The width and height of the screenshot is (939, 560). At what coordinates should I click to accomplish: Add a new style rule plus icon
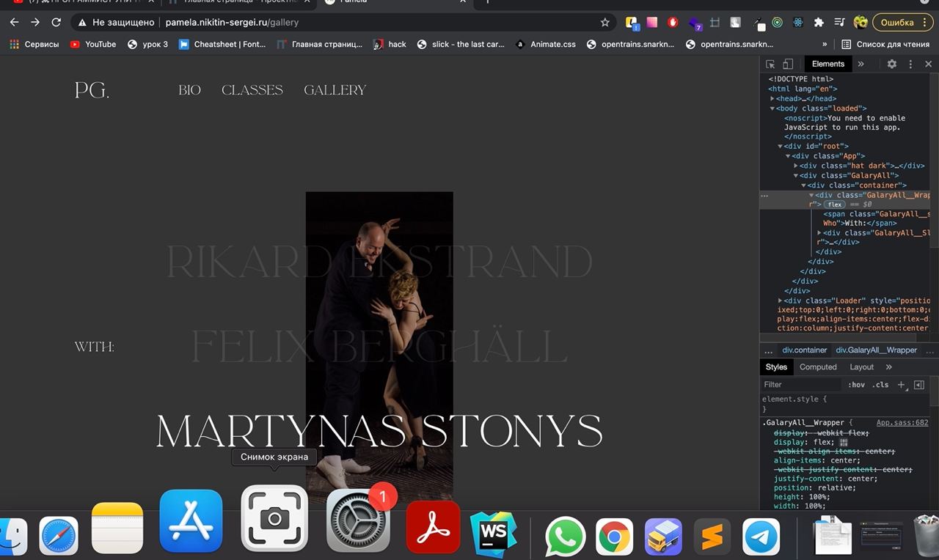[901, 385]
